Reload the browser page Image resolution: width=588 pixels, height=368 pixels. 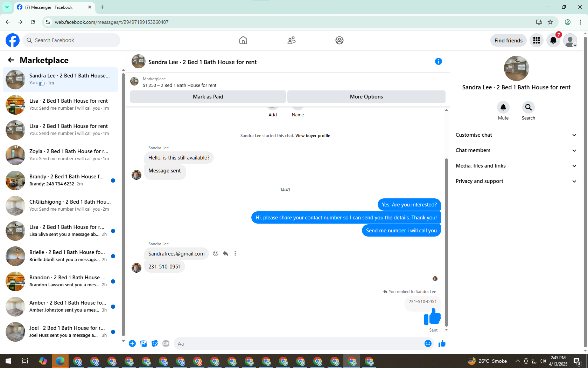coord(33,22)
